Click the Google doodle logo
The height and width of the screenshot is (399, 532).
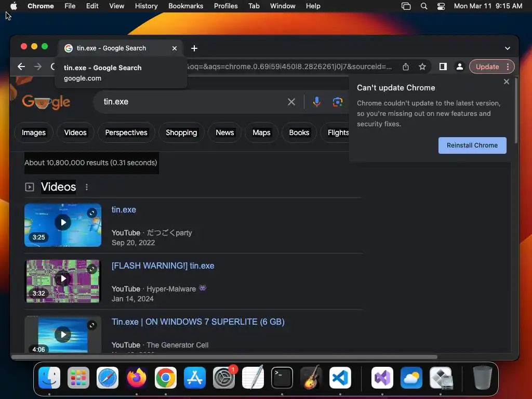pyautogui.click(x=46, y=102)
